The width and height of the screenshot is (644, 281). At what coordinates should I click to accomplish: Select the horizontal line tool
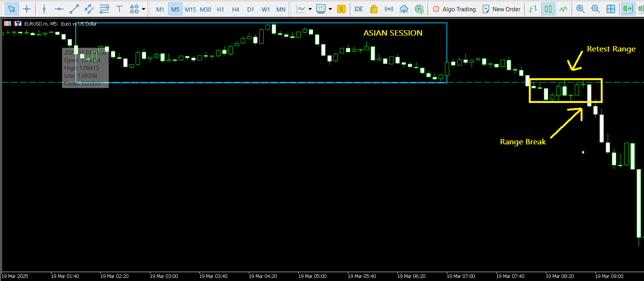pyautogui.click(x=59, y=9)
